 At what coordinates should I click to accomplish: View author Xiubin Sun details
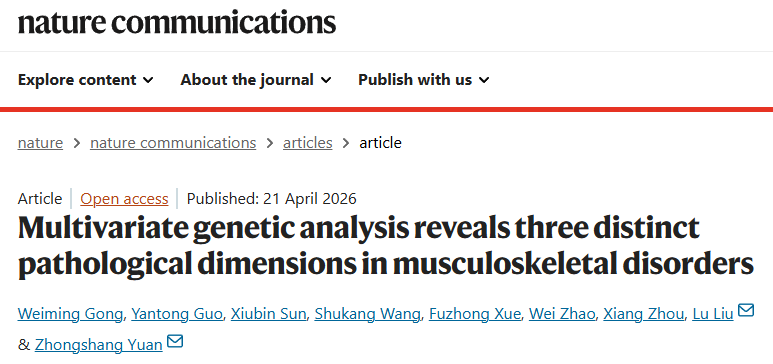pos(269,314)
